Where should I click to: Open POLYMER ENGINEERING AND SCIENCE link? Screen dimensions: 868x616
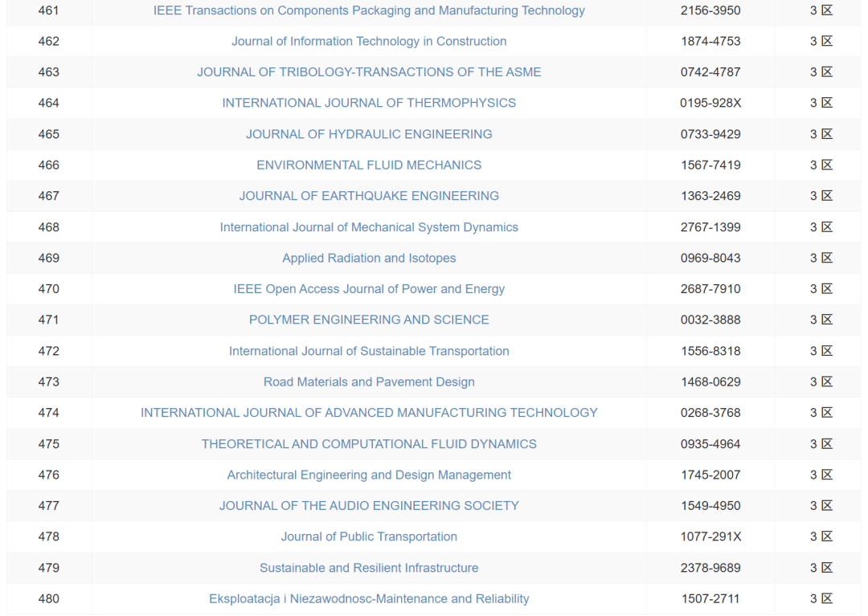click(x=369, y=320)
